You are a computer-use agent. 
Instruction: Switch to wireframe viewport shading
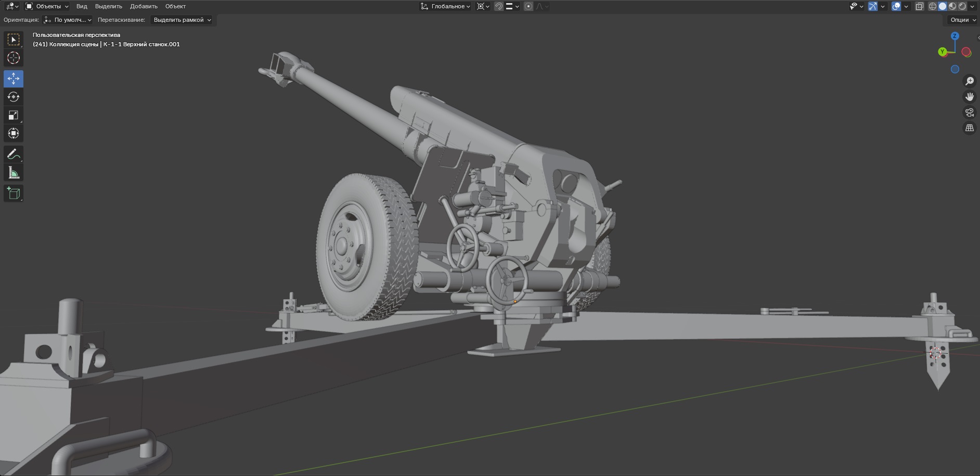coord(933,6)
